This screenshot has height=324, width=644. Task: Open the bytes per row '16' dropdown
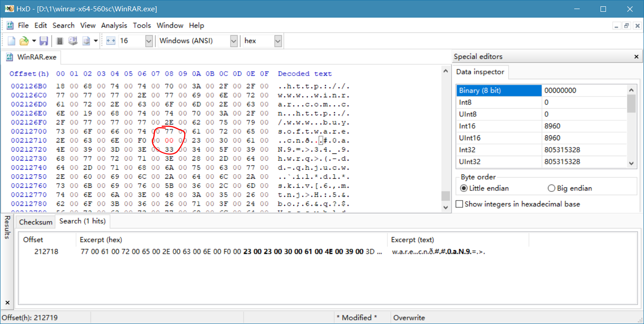point(149,41)
